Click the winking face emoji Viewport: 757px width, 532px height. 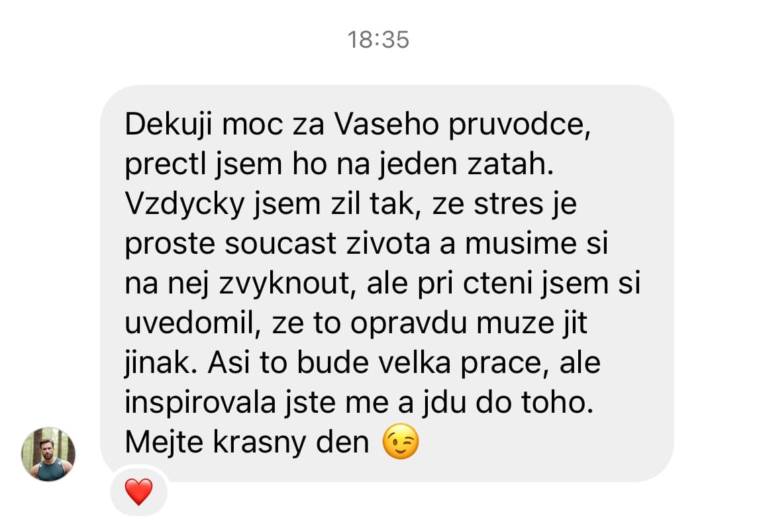[x=400, y=441]
